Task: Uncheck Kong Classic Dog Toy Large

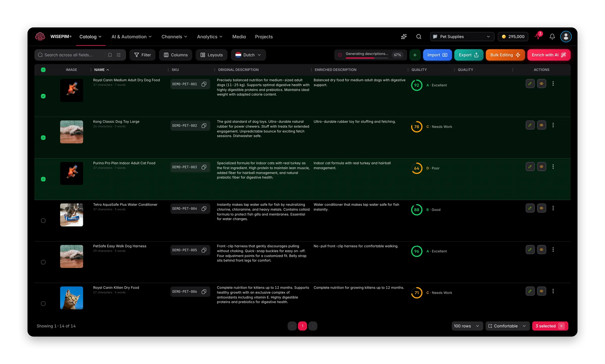Action: (x=43, y=138)
